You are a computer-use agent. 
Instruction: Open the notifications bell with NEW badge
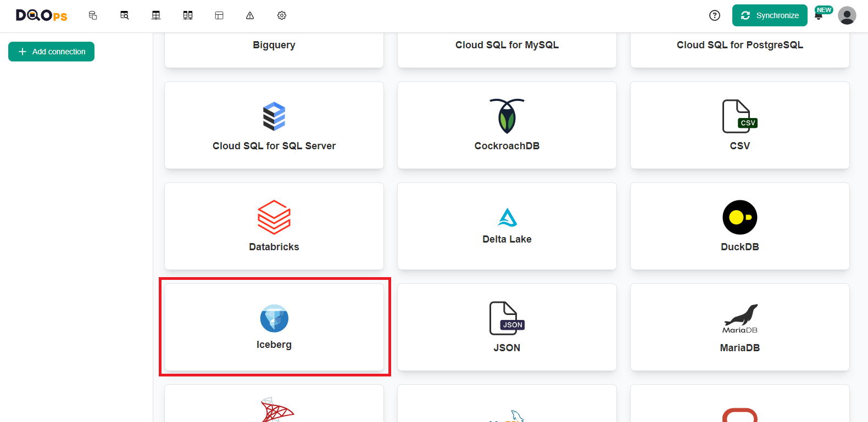tap(819, 15)
